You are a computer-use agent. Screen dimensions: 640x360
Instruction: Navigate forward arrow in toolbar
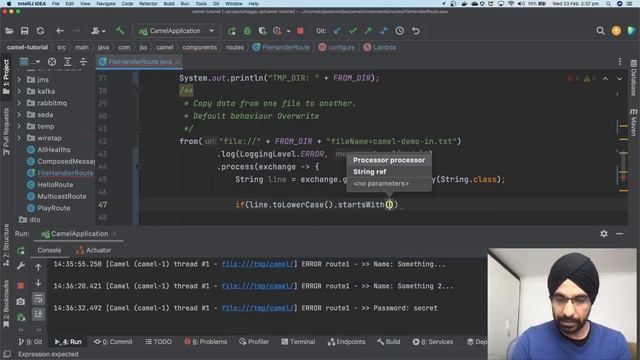(76, 31)
